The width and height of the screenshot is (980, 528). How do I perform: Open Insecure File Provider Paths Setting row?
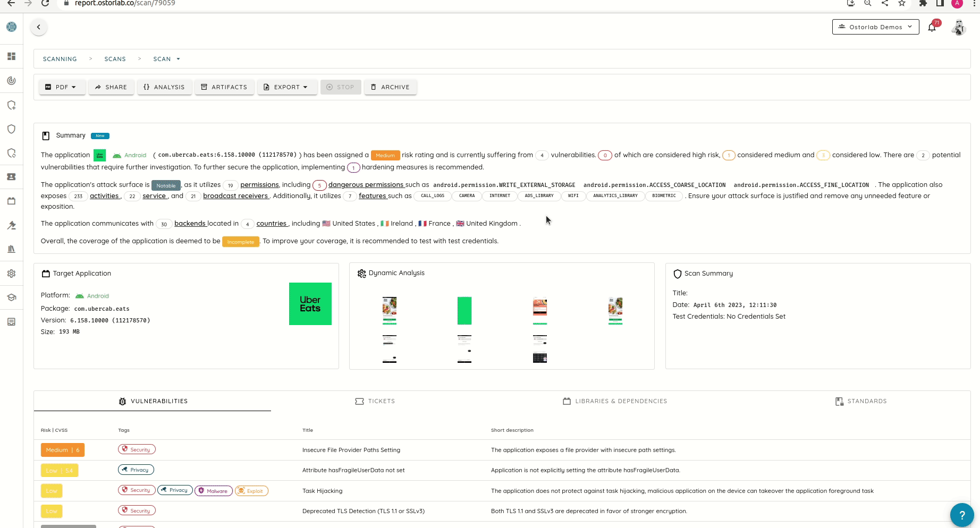tap(502, 450)
